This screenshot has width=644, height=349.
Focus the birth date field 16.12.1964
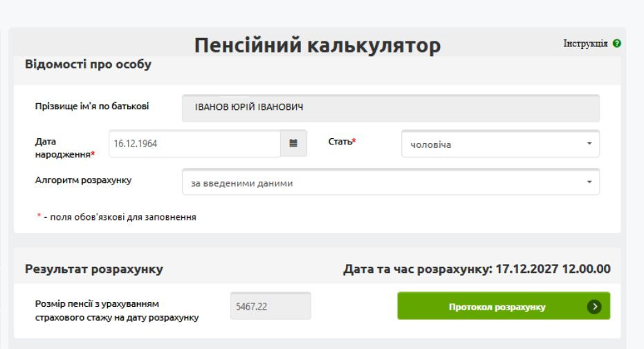click(x=196, y=144)
